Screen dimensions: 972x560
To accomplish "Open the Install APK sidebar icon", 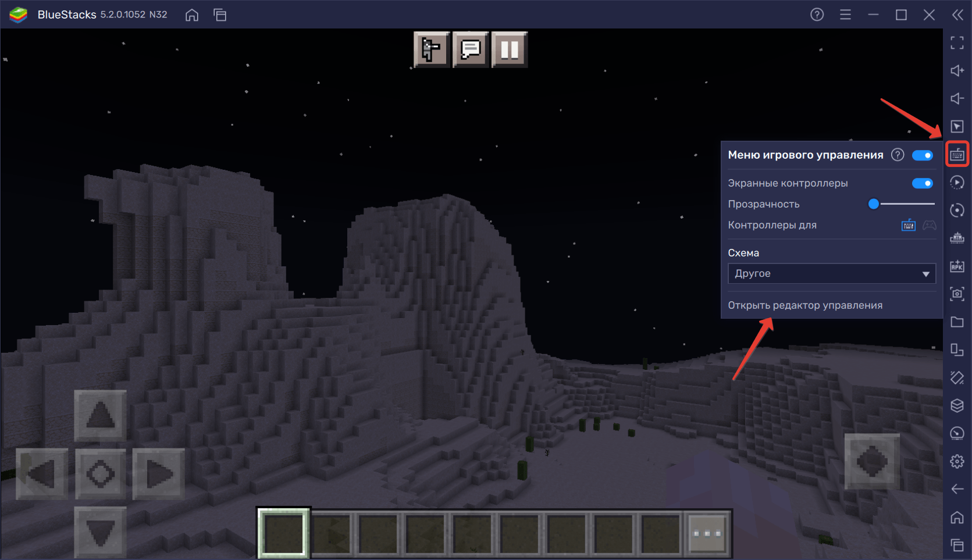I will (x=957, y=266).
